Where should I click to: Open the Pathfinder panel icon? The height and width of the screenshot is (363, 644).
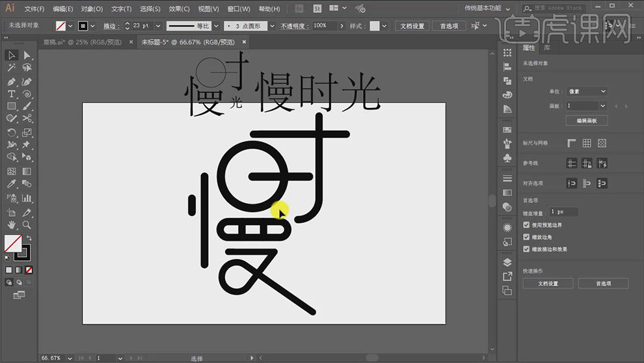point(507,81)
